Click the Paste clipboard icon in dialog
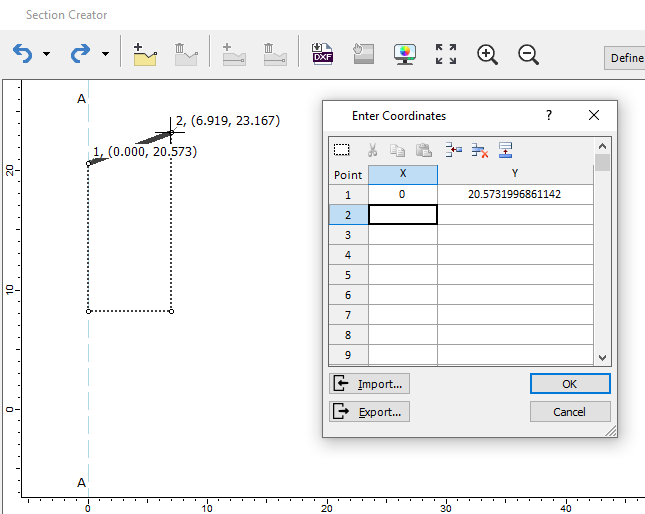645x514 pixels. 424,150
